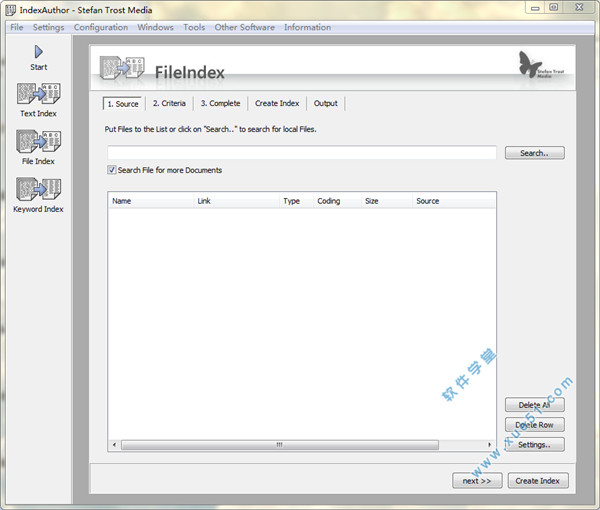Minimize the IndexAuthor window
The width and height of the screenshot is (600, 510).
535,8
